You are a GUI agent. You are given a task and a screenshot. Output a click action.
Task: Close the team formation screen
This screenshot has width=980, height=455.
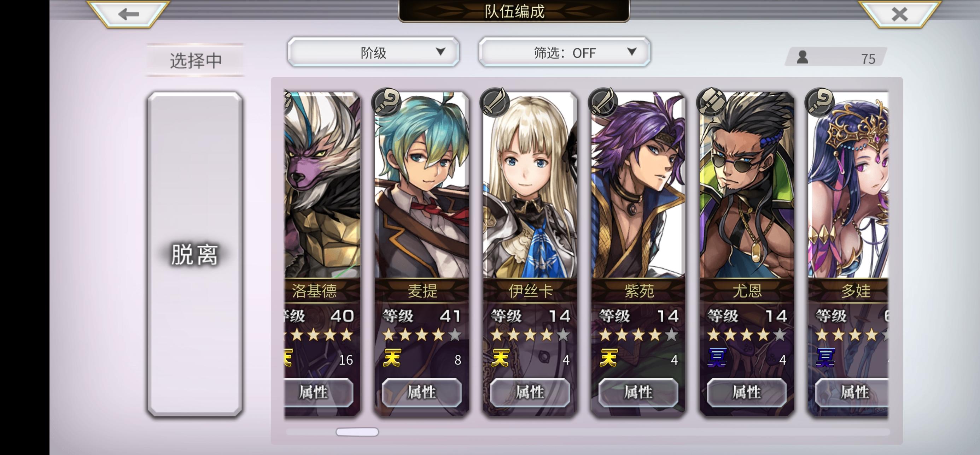click(899, 14)
